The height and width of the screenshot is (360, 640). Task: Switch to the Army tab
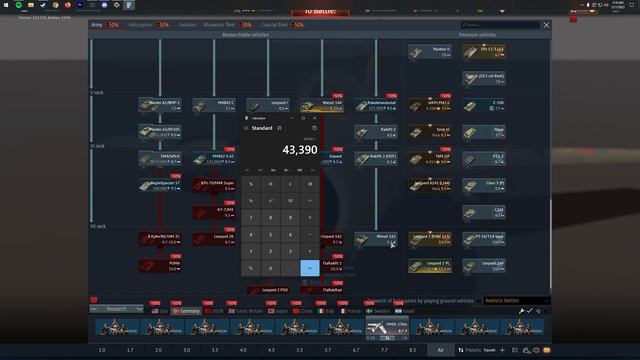pyautogui.click(x=97, y=25)
